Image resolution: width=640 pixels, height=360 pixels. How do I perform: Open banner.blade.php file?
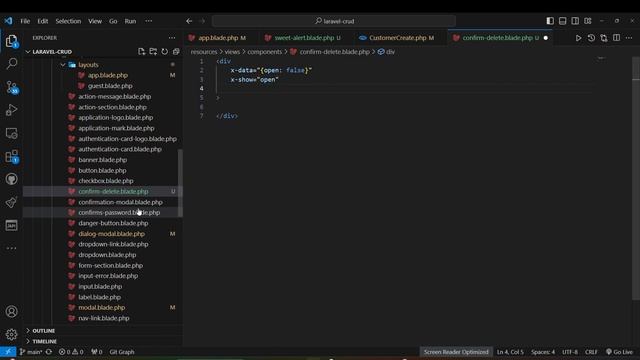102,160
